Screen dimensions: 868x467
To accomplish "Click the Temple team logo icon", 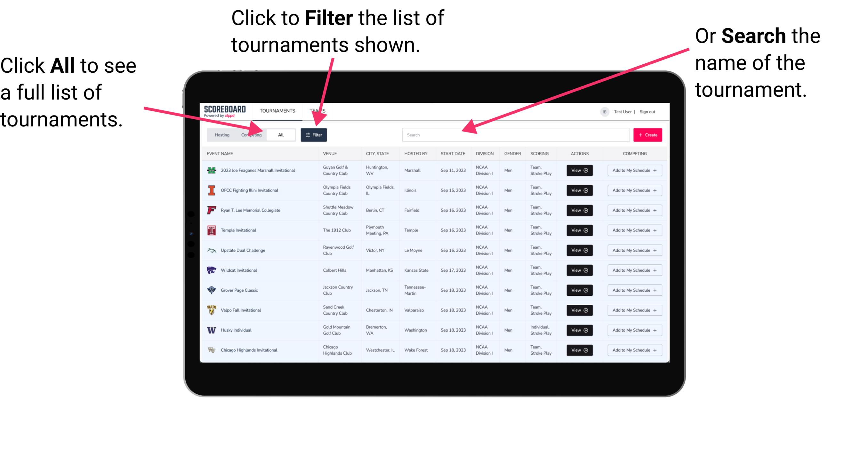I will click(x=211, y=230).
